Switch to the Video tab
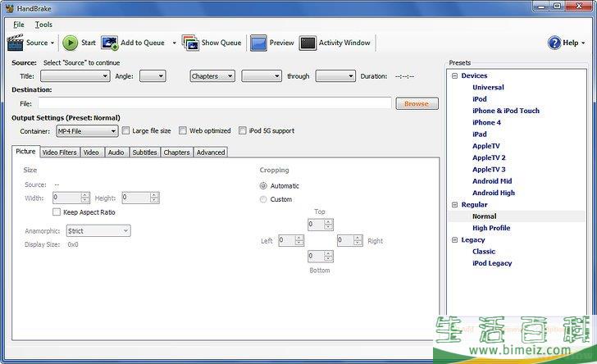This screenshot has width=597, height=364. (91, 152)
